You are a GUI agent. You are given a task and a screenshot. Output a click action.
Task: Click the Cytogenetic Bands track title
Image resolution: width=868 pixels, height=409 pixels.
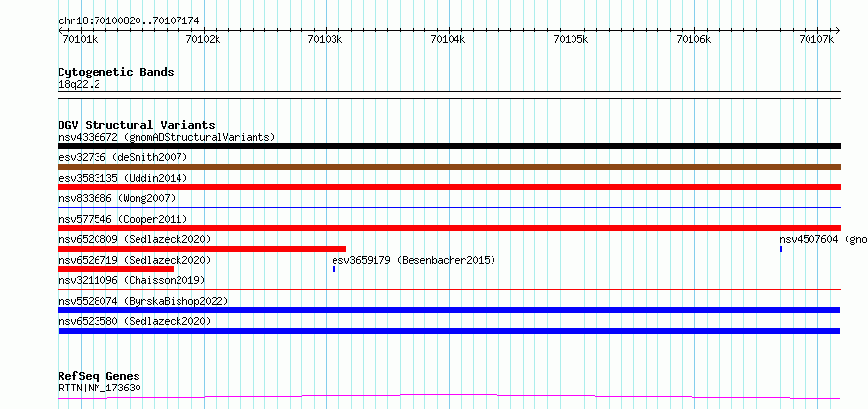(116, 72)
